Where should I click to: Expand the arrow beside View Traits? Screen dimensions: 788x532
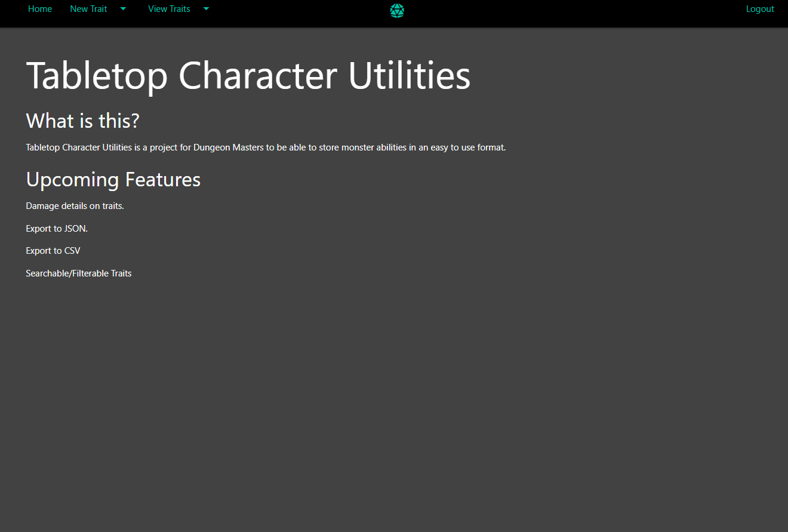point(206,9)
